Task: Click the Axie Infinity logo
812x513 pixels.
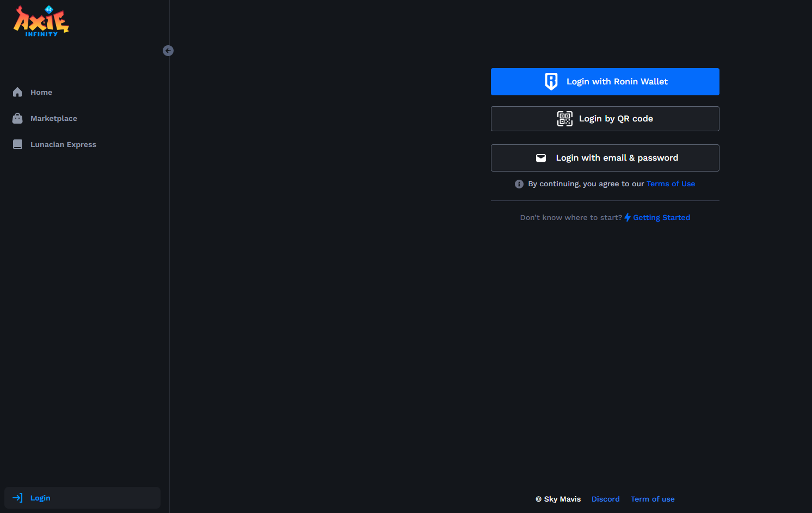Action: tap(41, 21)
